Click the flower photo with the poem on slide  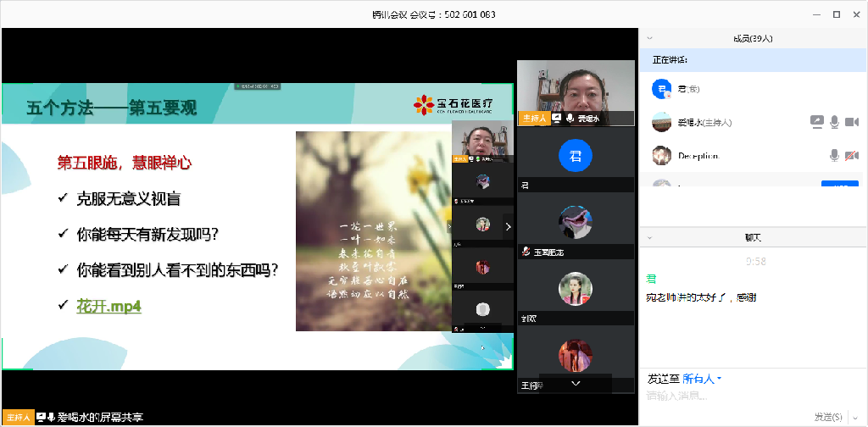(374, 230)
